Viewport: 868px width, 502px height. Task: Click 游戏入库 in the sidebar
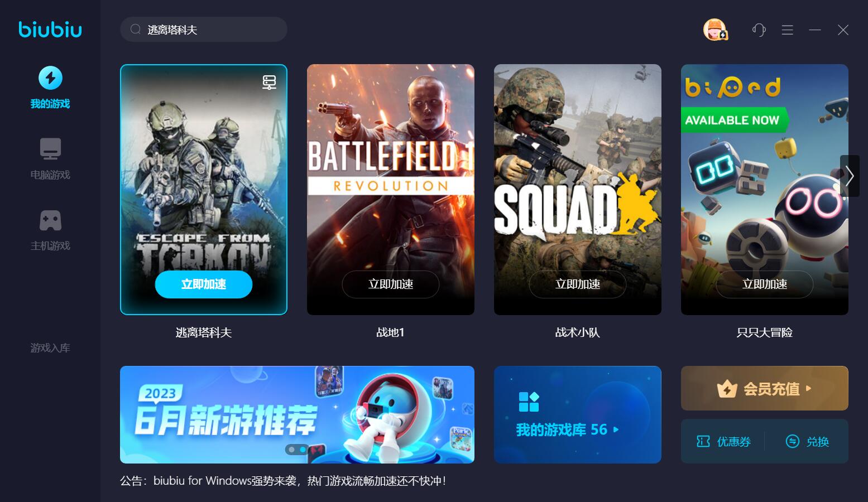tap(50, 348)
